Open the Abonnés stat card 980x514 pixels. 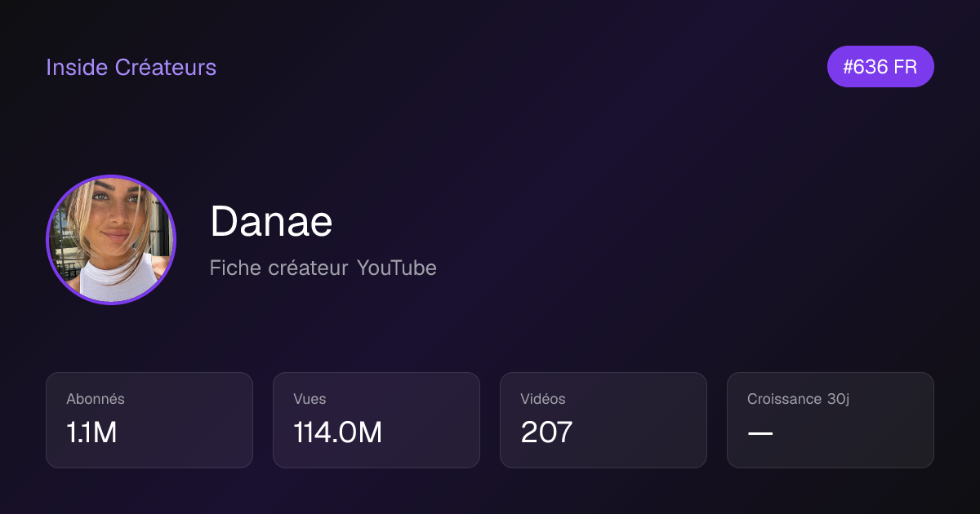coord(149,420)
